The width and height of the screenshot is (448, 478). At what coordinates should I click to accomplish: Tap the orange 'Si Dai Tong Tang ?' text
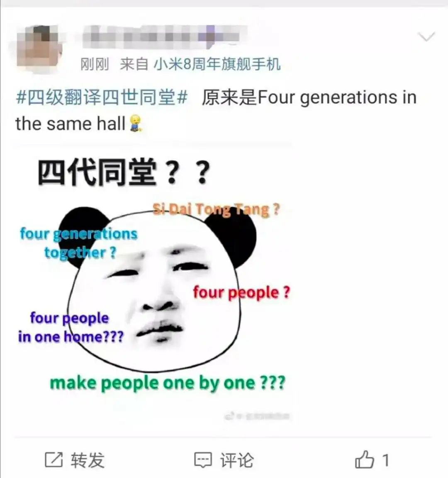click(x=216, y=209)
